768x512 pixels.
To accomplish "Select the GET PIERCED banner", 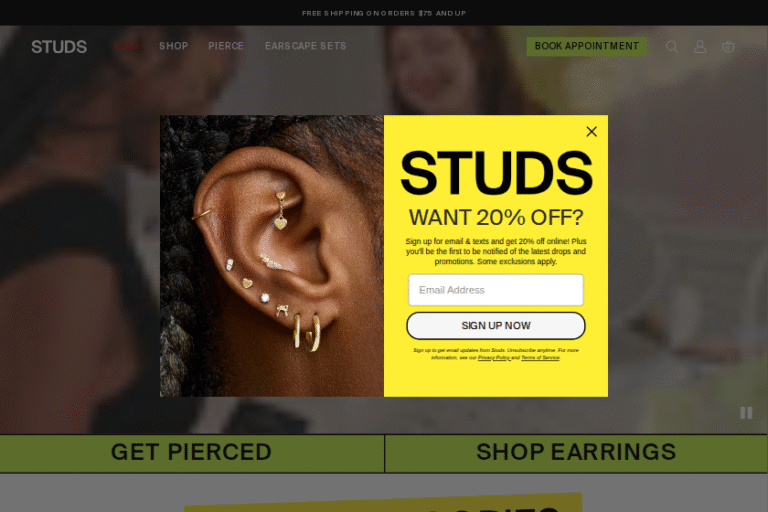I will tap(192, 453).
